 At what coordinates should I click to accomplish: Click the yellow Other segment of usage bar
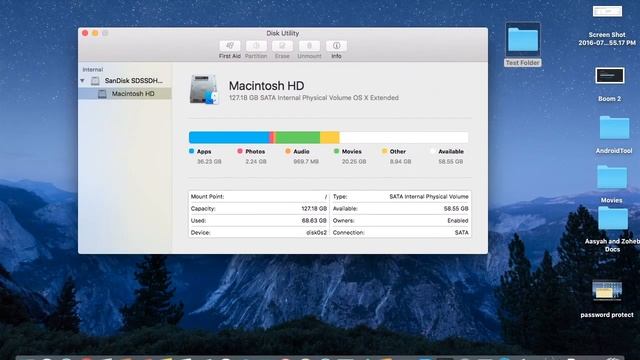(x=329, y=138)
